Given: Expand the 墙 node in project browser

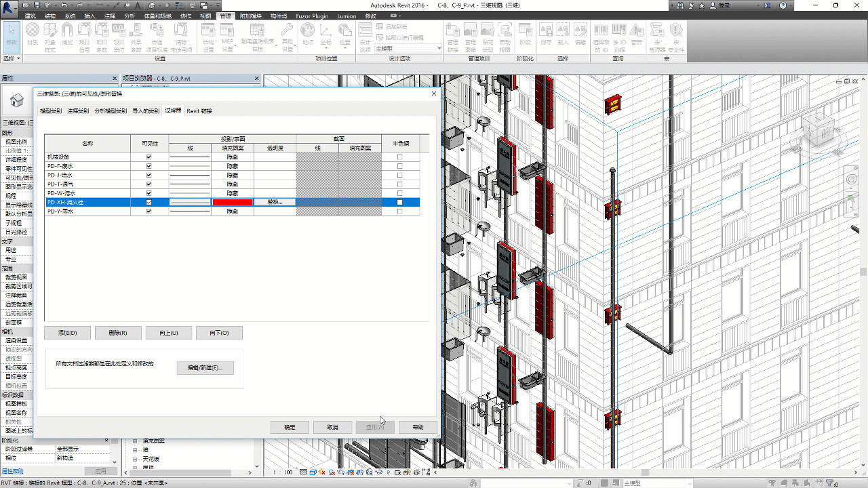Looking at the screenshot, I should point(135,449).
